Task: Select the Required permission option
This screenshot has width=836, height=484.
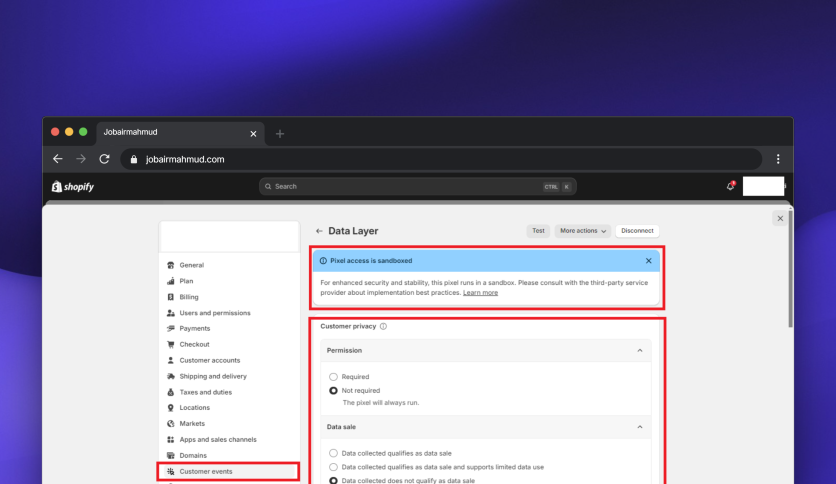Action: coord(333,377)
